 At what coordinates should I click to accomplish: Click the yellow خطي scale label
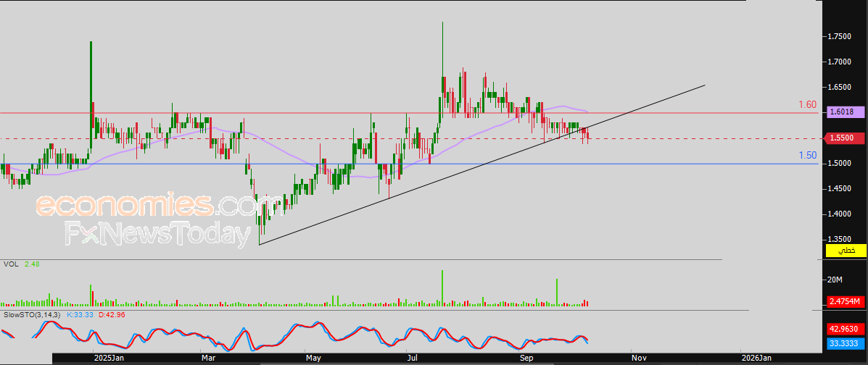tap(846, 251)
